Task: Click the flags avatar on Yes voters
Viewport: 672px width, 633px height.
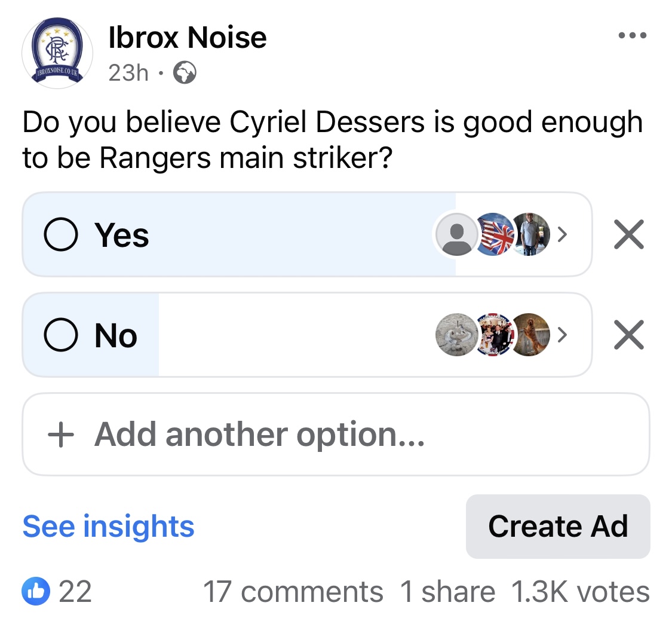Action: pos(495,234)
